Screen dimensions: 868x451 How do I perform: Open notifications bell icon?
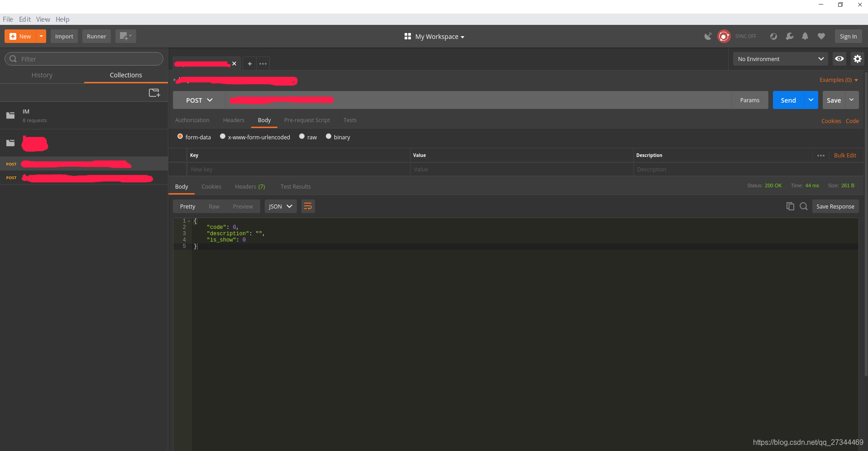(x=805, y=36)
